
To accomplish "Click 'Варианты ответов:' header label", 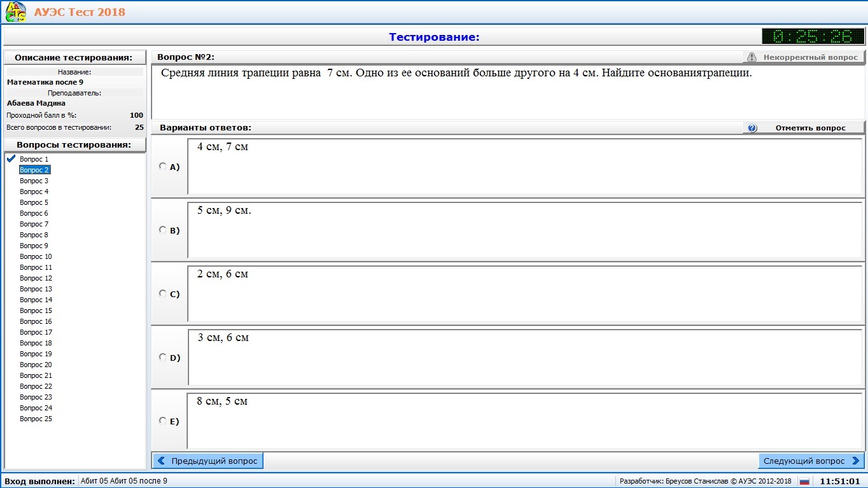I will [206, 128].
